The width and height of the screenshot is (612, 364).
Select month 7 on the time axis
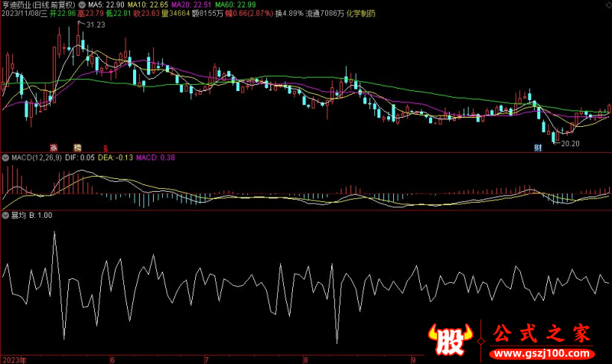pos(207,359)
